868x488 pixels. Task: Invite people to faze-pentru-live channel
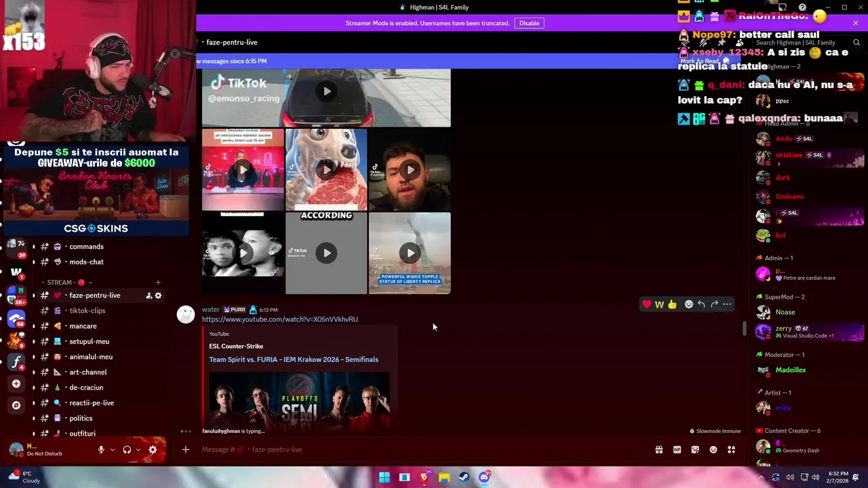click(149, 296)
